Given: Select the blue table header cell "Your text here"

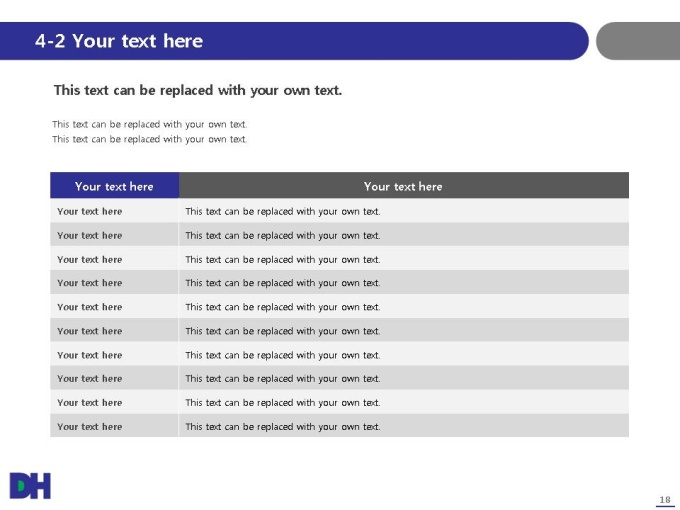Looking at the screenshot, I should 114,186.
